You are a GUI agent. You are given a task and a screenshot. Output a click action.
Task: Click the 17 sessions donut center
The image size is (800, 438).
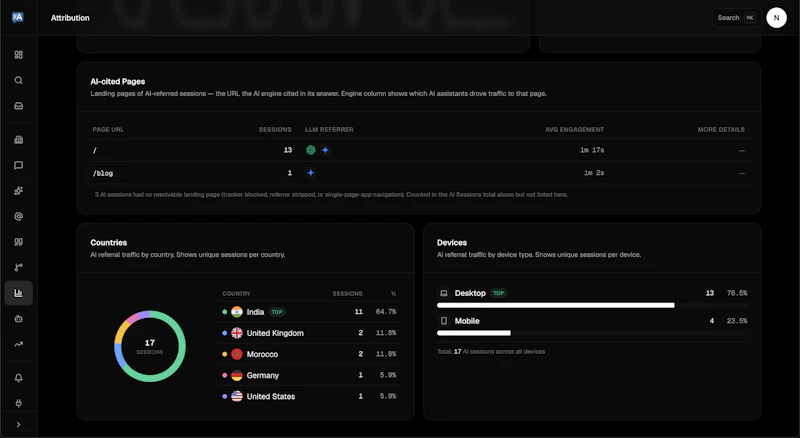(x=149, y=346)
